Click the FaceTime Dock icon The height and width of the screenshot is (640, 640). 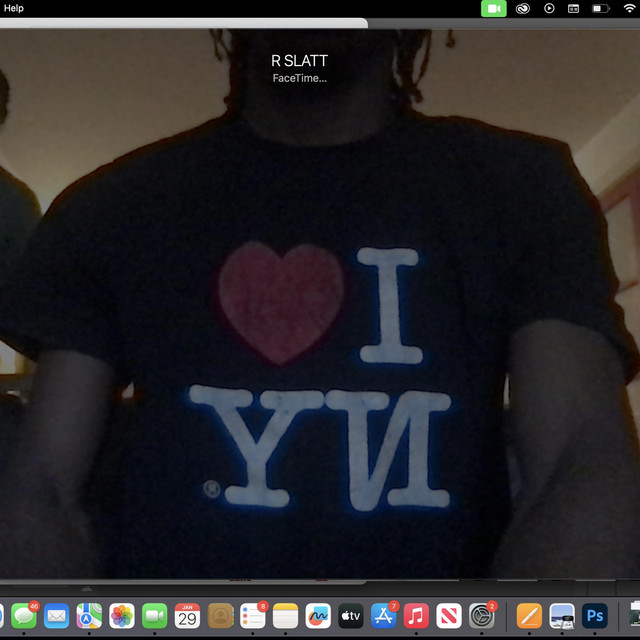pos(154,616)
